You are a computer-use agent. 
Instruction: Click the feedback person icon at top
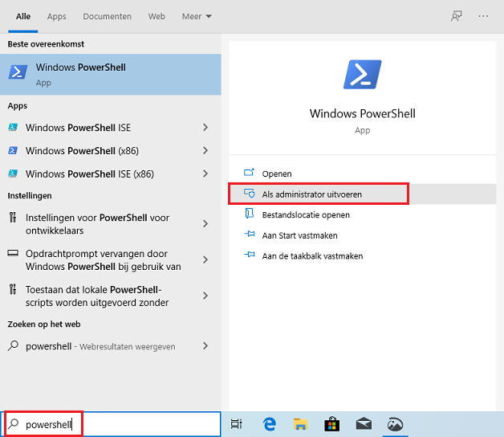click(x=456, y=16)
